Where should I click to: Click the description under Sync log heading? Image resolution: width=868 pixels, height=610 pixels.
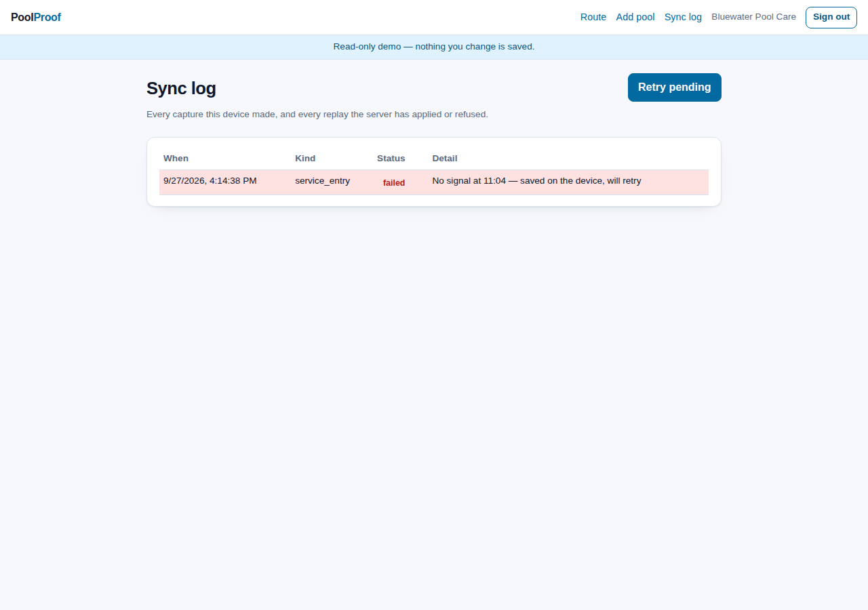pyautogui.click(x=317, y=115)
